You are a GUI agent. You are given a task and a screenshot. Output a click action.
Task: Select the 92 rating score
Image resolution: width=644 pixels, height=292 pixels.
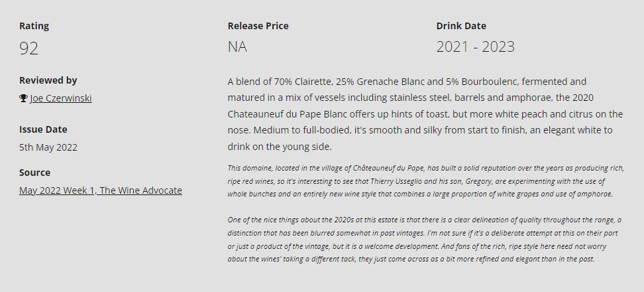click(x=29, y=48)
